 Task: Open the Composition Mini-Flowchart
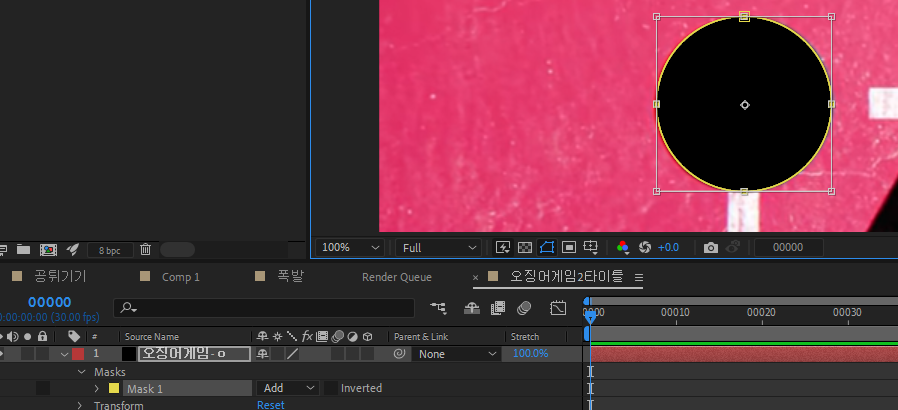[439, 308]
